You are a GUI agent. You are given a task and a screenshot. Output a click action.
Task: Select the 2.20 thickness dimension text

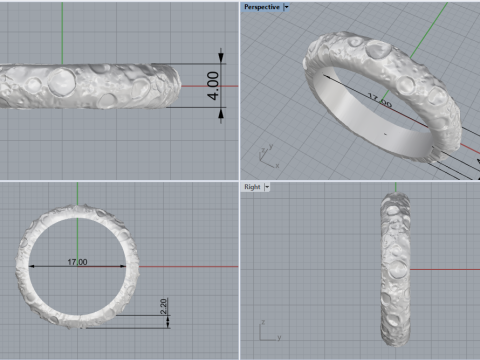click(163, 306)
